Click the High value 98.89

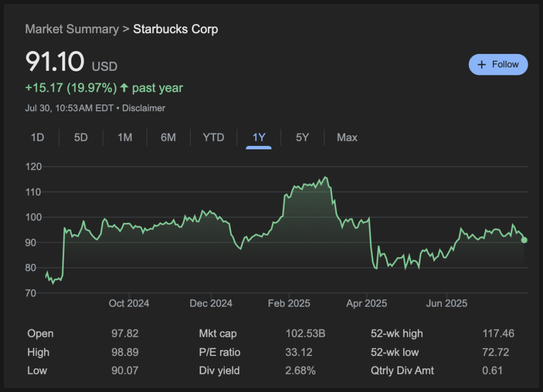coord(125,352)
